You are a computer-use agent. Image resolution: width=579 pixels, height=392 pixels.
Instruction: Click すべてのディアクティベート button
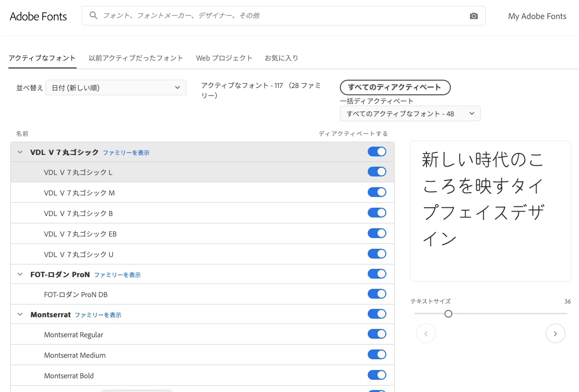395,87
